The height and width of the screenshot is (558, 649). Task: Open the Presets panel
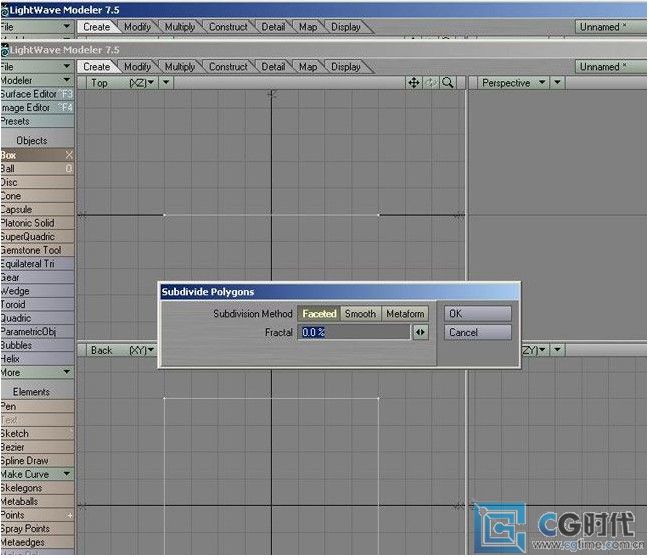tap(37, 121)
